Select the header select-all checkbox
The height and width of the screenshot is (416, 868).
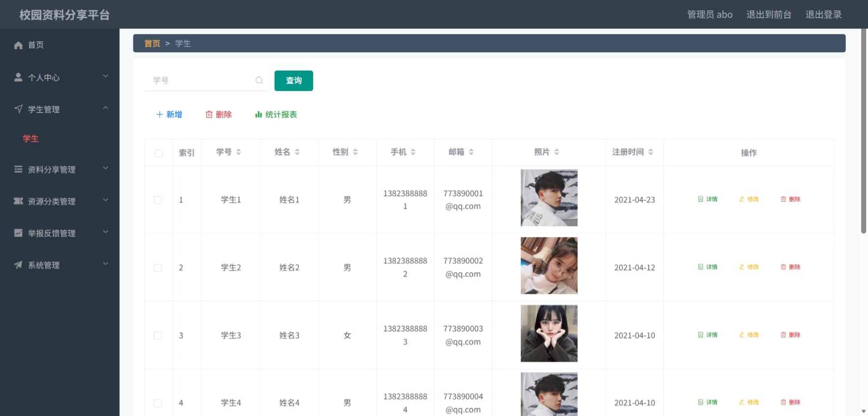(159, 153)
